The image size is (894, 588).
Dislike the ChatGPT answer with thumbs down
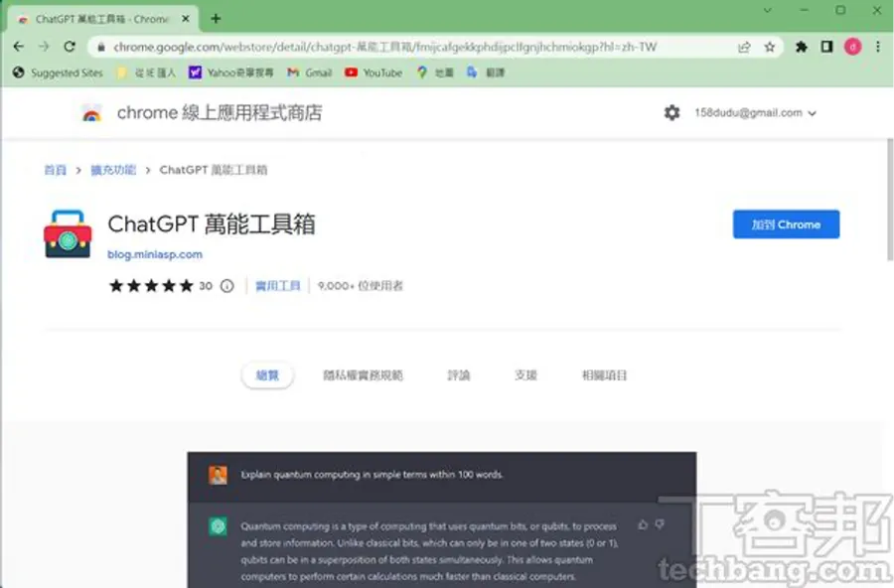pyautogui.click(x=660, y=524)
